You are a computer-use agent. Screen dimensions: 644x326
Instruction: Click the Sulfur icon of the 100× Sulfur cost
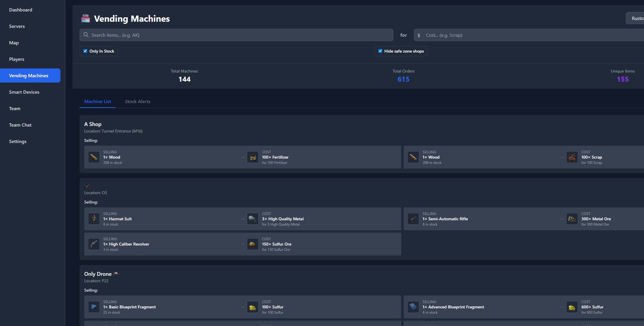pos(253,307)
